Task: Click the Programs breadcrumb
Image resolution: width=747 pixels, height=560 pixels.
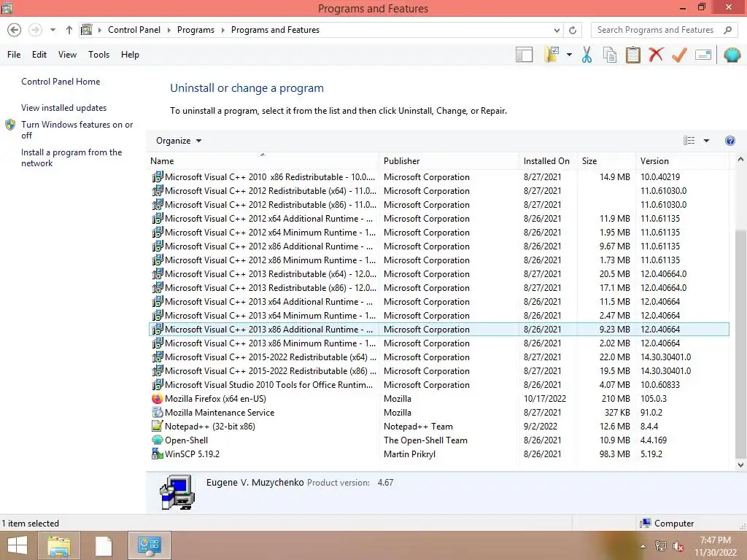Action: coord(196,29)
